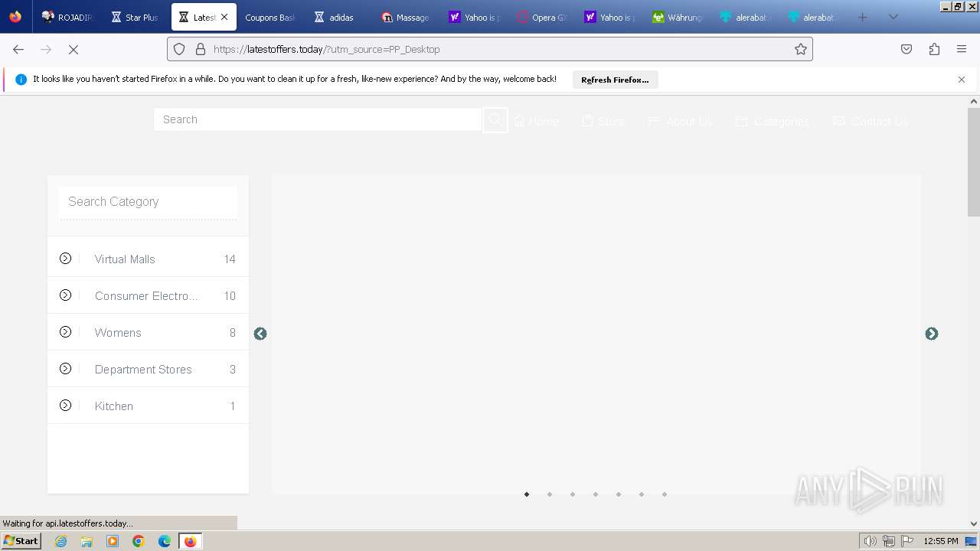Launch Google Chrome from taskbar

139,541
